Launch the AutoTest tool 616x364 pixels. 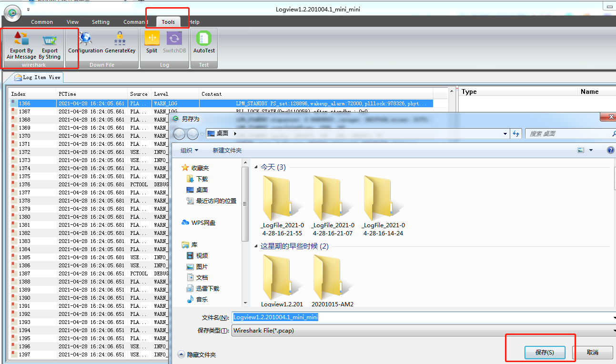(204, 39)
